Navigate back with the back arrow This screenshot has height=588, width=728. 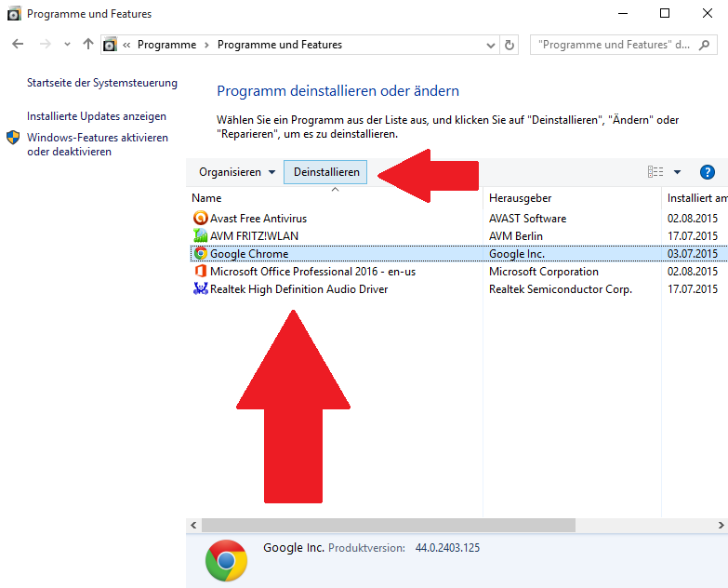click(18, 45)
